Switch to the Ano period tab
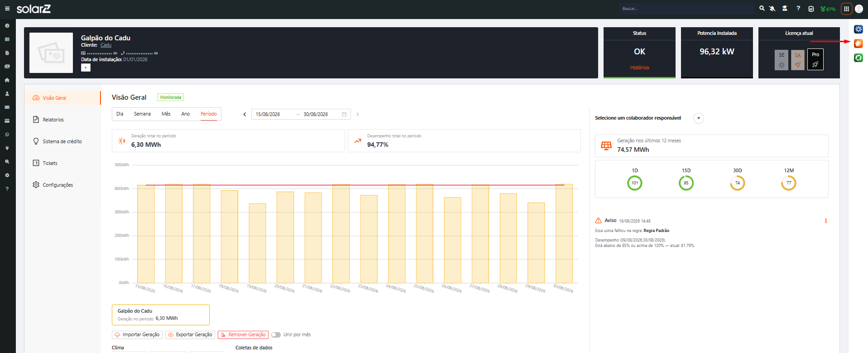The width and height of the screenshot is (868, 353). pos(186,114)
